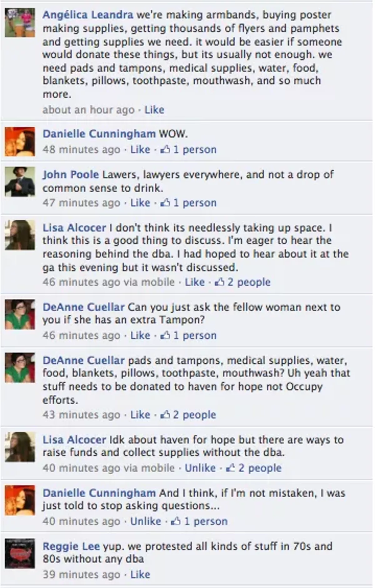Image resolution: width=375 pixels, height=588 pixels.
Task: Show the 2 people who liked Lisa's first comment
Action: point(249,282)
